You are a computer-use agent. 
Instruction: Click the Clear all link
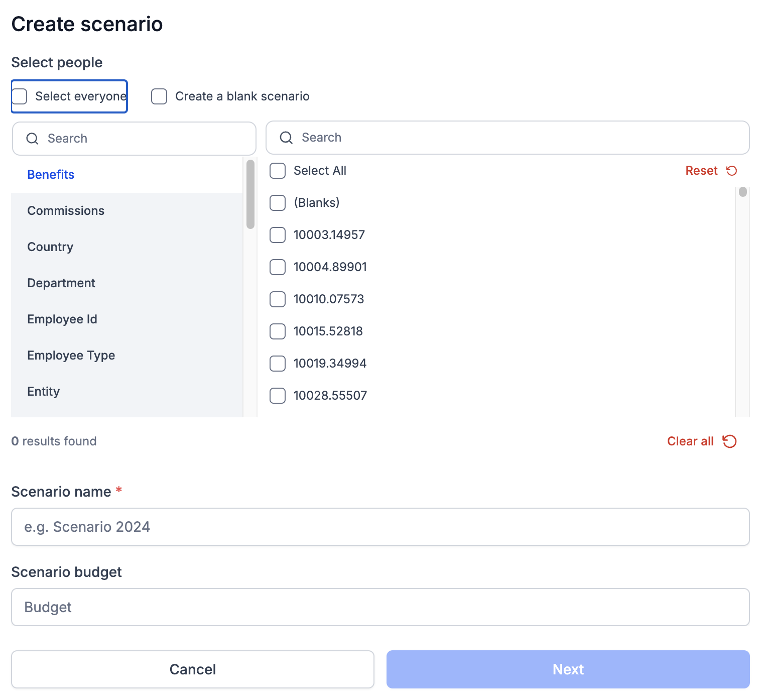690,441
